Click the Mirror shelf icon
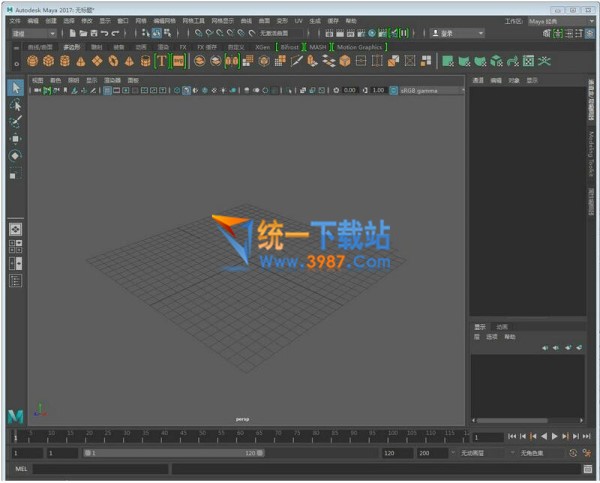 coord(232,61)
